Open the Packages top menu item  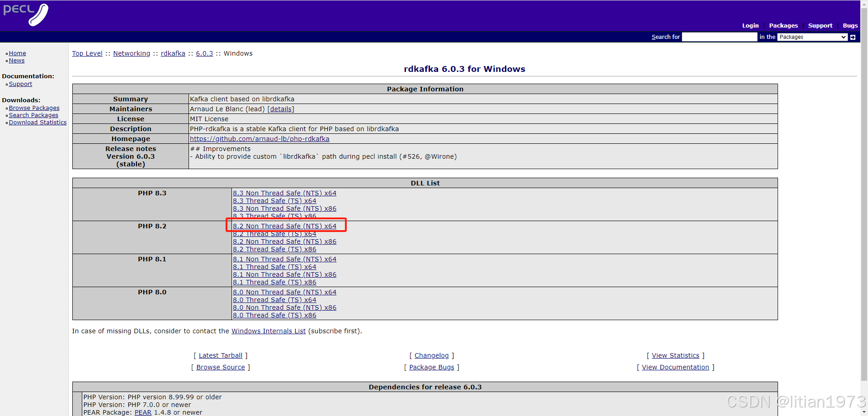783,26
